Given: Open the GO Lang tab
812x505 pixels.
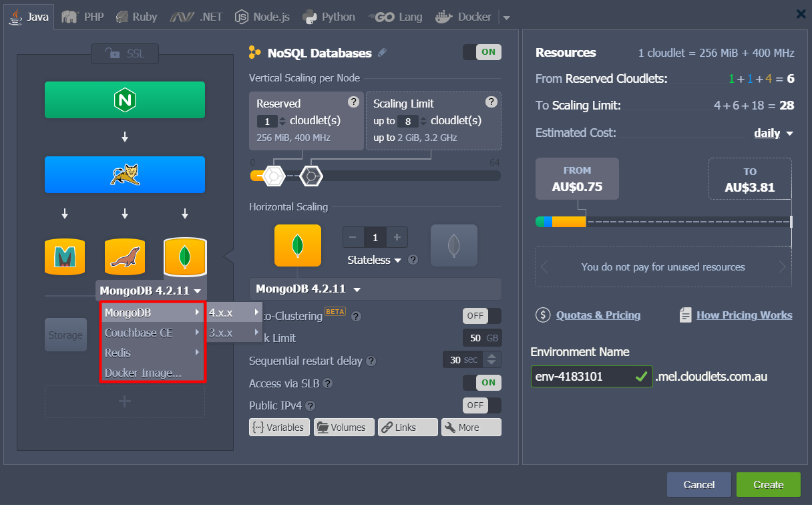Looking at the screenshot, I should click(396, 17).
